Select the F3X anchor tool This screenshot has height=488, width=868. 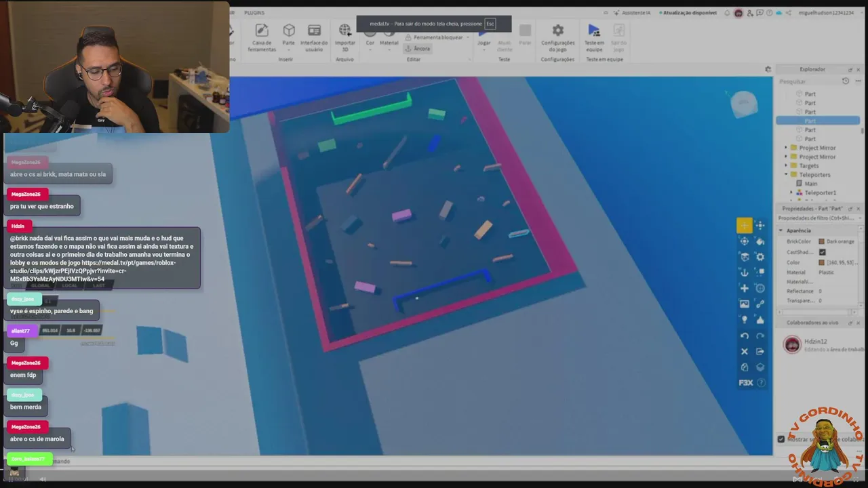pyautogui.click(x=745, y=272)
